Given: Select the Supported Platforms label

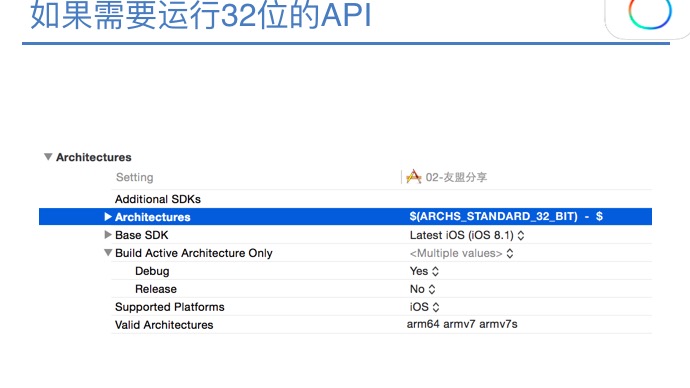Looking at the screenshot, I should 170,307.
